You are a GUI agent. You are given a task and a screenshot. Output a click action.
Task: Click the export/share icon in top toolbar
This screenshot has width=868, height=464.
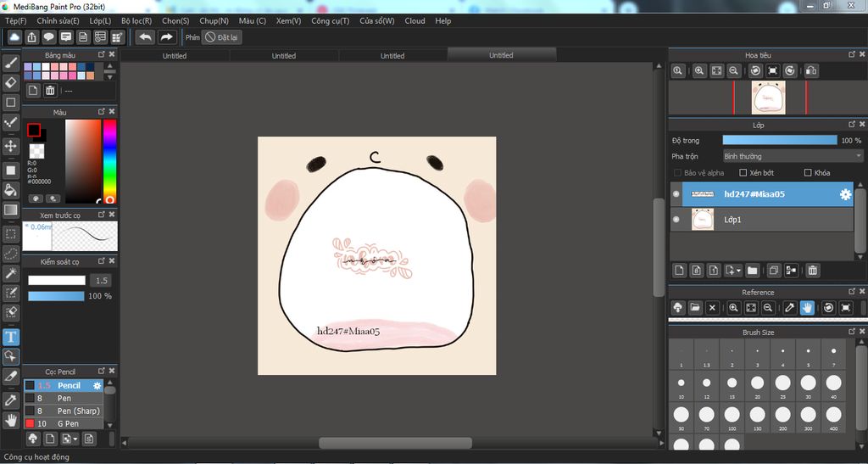[32, 37]
